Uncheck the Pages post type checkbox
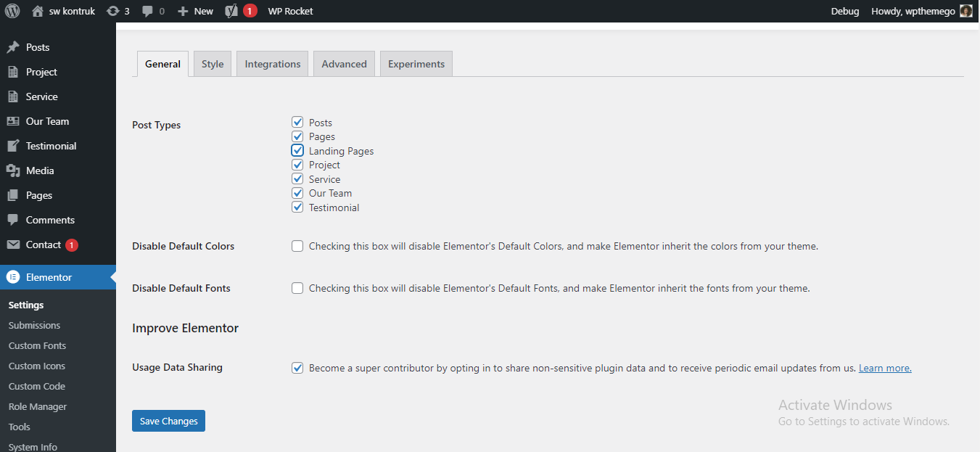980x452 pixels. (x=297, y=136)
